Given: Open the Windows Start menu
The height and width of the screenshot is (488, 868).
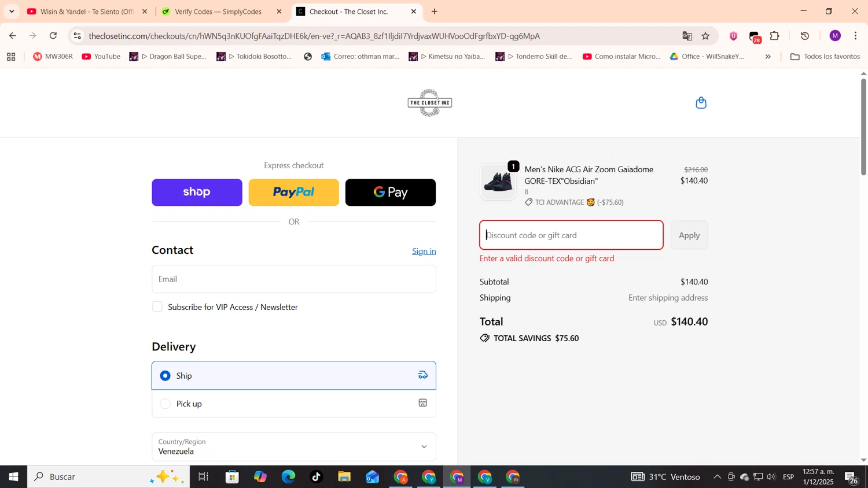Looking at the screenshot, I should 13,477.
